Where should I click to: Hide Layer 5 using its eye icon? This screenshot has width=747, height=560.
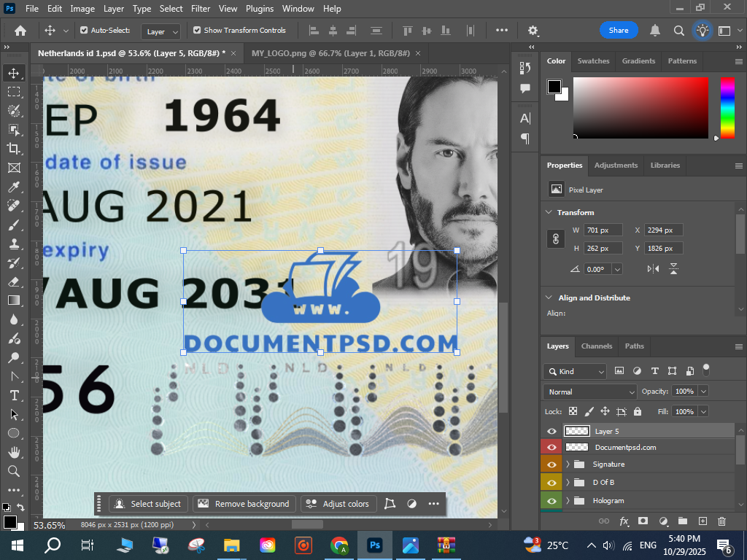551,432
